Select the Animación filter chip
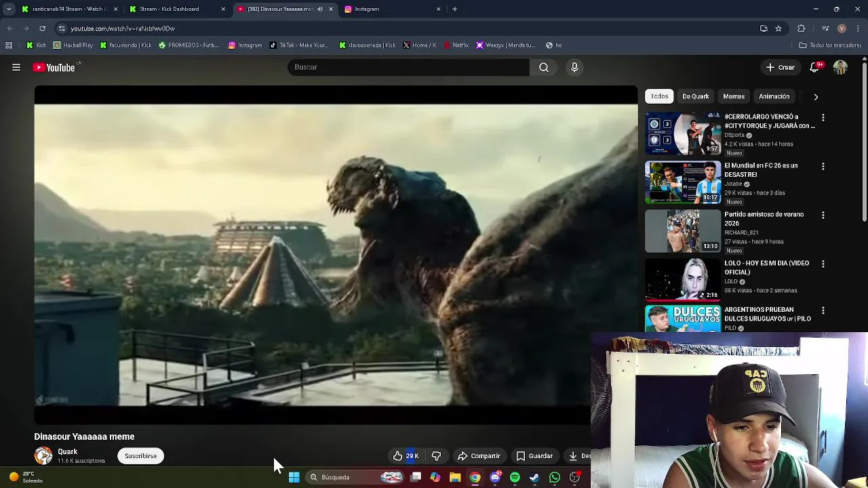868x488 pixels. 774,96
